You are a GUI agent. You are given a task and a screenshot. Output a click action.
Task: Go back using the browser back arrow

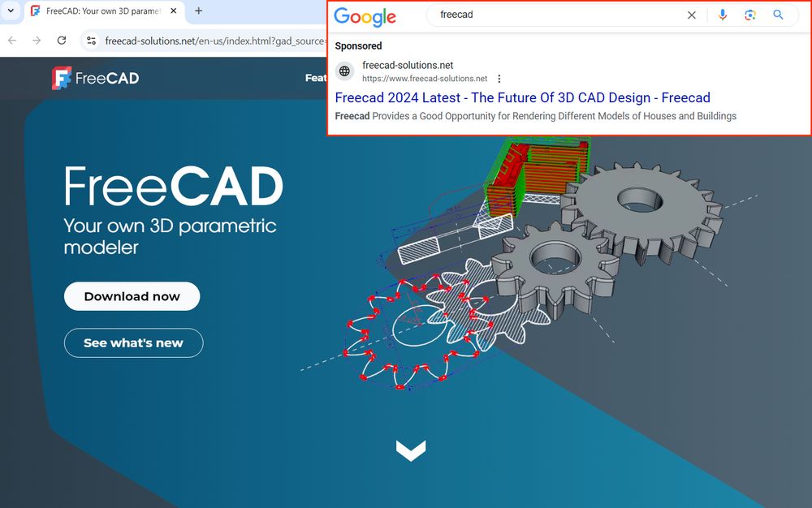click(x=12, y=41)
